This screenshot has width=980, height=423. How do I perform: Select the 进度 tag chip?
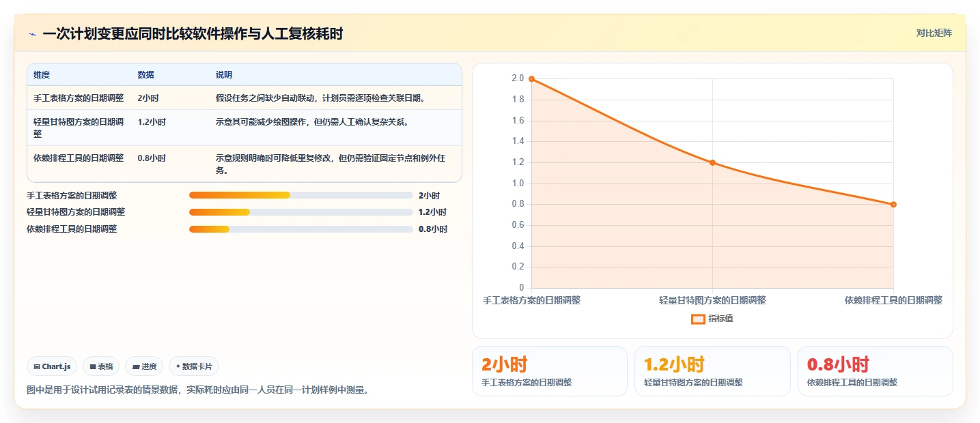click(144, 366)
